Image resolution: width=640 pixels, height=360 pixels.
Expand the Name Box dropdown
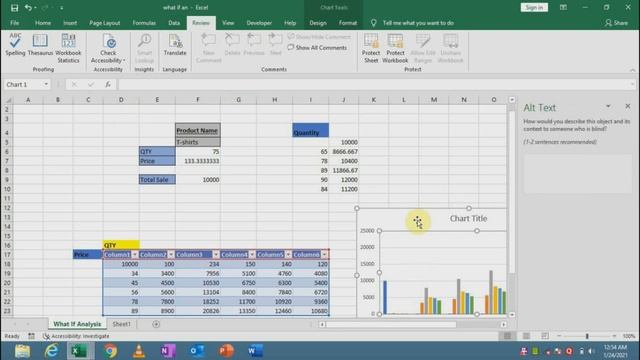[x=46, y=84]
